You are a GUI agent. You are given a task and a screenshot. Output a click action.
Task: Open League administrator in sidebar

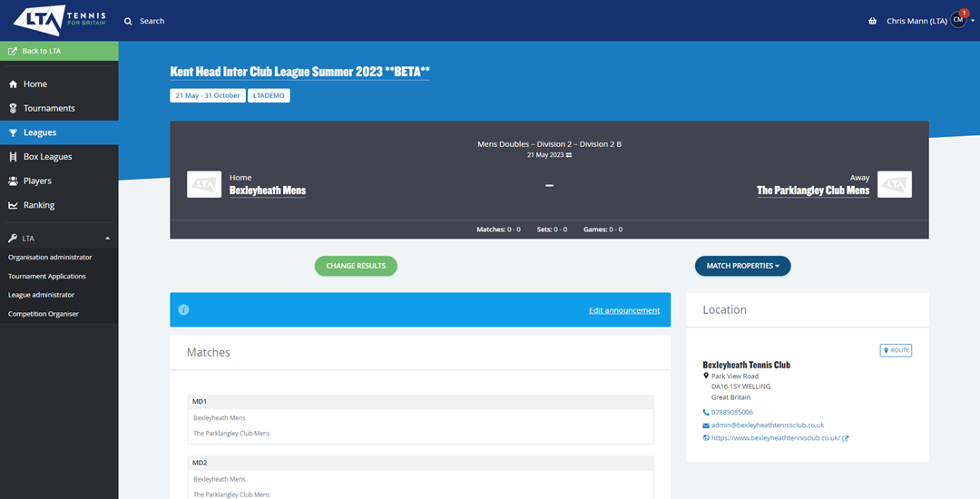41,295
